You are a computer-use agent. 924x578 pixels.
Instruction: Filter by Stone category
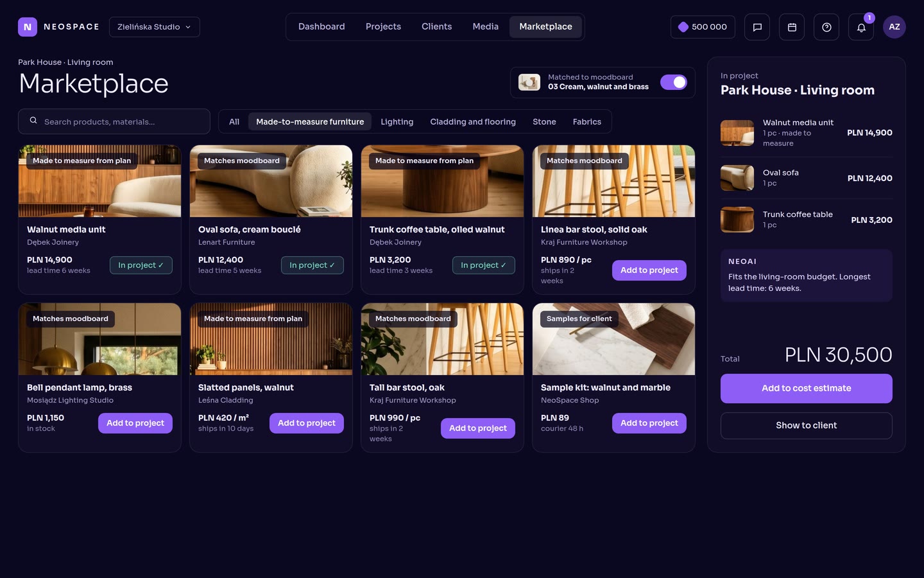[x=544, y=122]
